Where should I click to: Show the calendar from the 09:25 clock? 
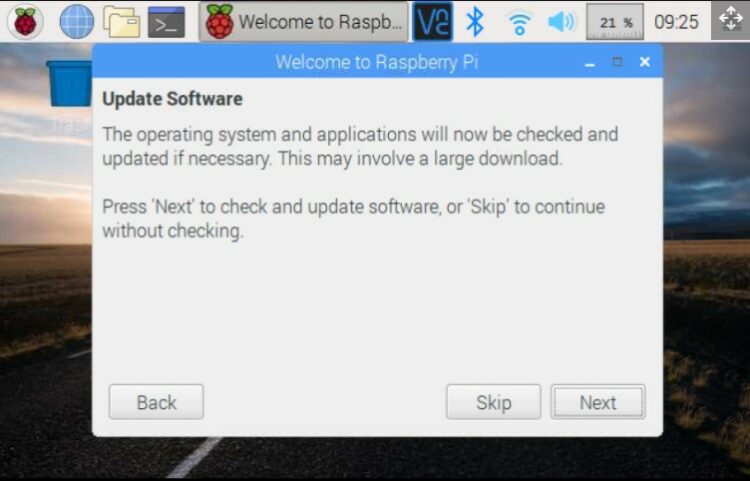676,22
